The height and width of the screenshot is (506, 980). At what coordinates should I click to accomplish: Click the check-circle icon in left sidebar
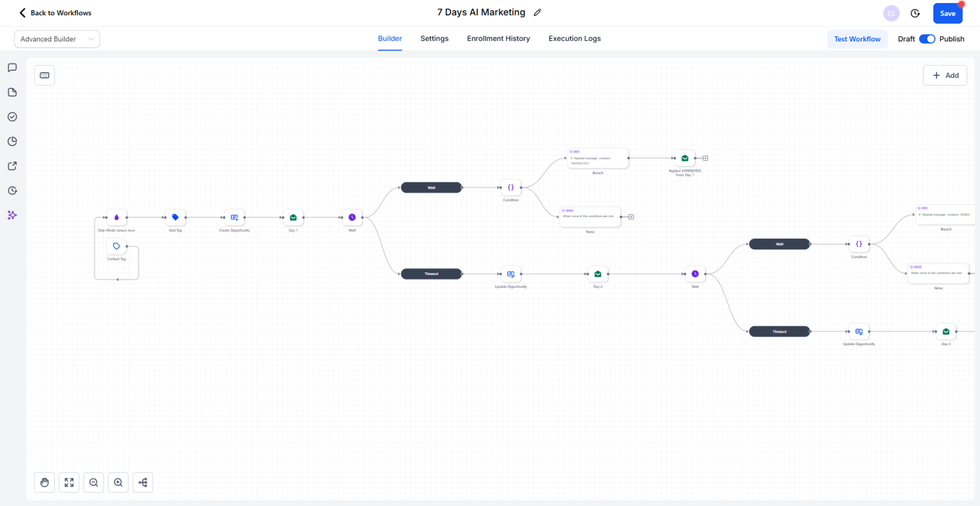pos(12,117)
